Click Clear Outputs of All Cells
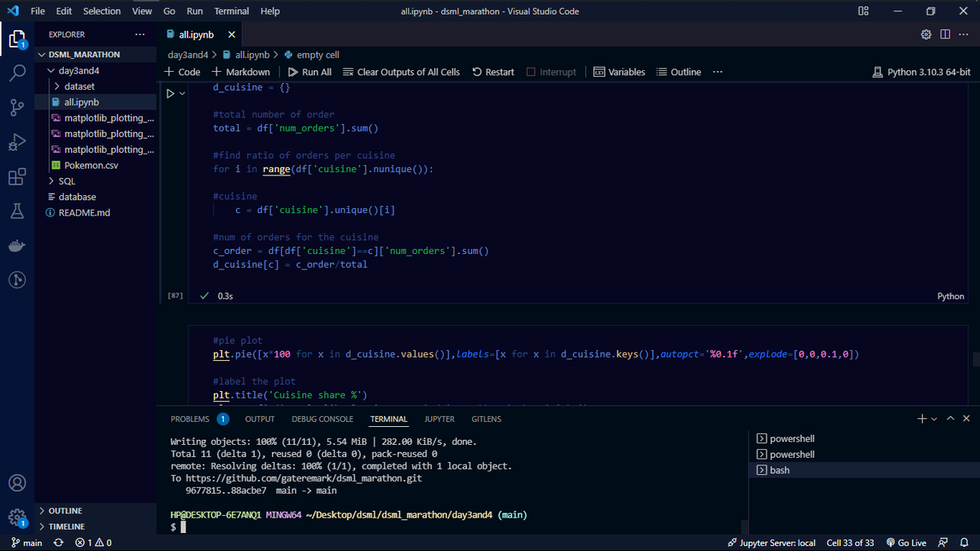 coord(401,72)
